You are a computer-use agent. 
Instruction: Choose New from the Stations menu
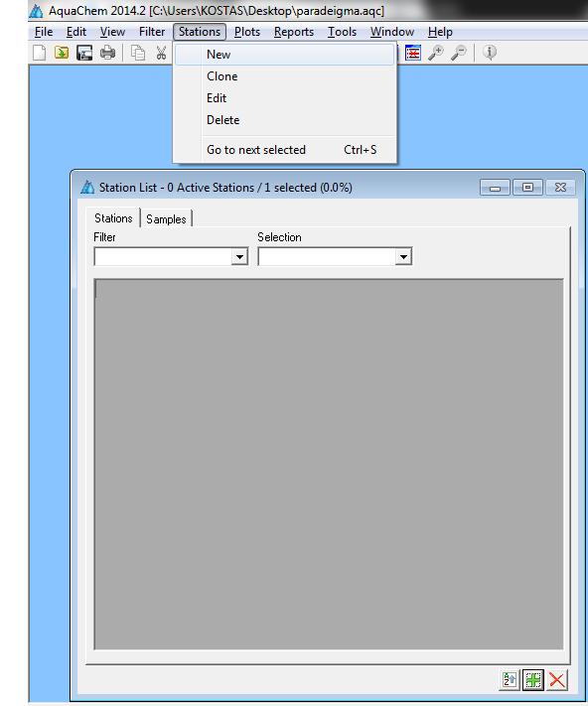click(284, 55)
